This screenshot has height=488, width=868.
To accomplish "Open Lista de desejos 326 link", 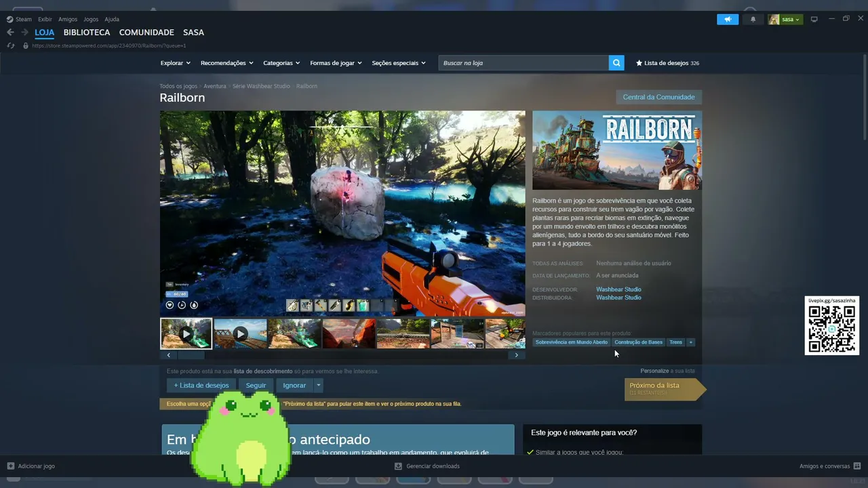I will [667, 63].
